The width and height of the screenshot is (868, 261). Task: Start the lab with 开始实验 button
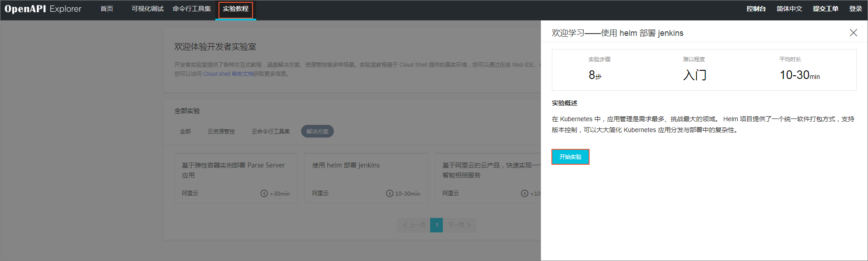pyautogui.click(x=570, y=157)
